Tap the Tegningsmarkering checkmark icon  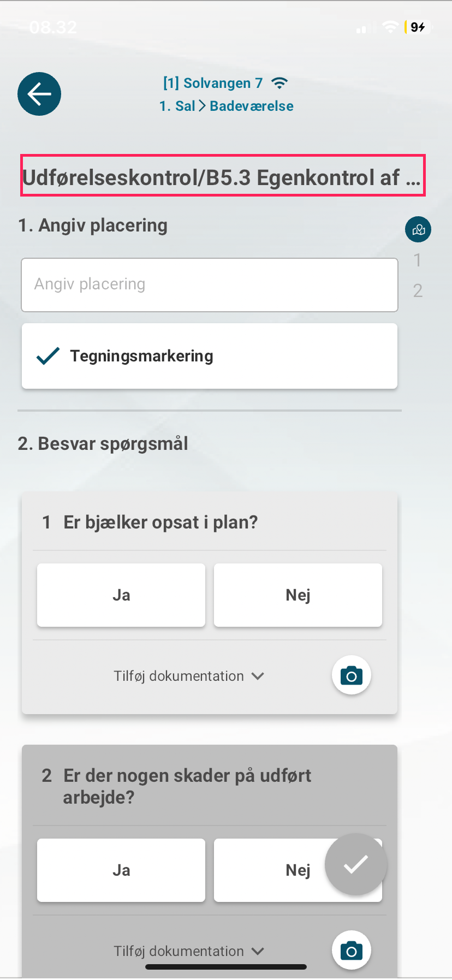(x=48, y=356)
